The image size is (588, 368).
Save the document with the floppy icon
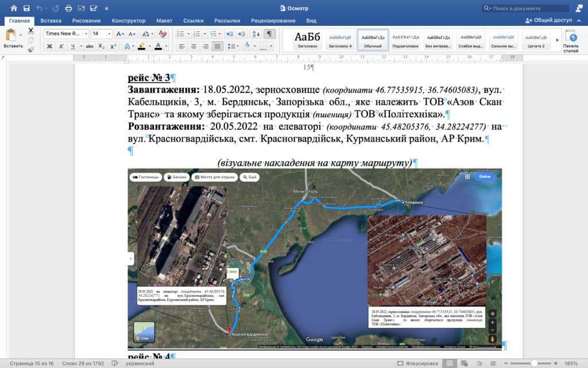tap(26, 8)
